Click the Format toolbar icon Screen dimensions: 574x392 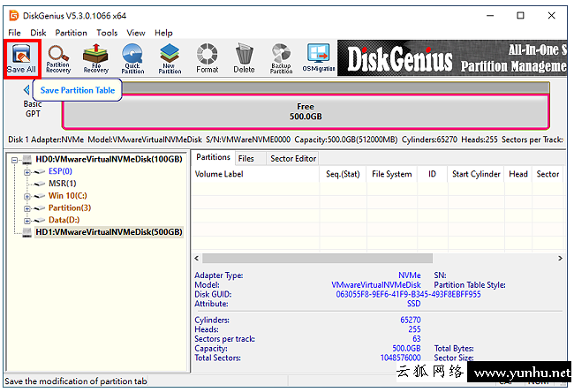[x=207, y=58]
